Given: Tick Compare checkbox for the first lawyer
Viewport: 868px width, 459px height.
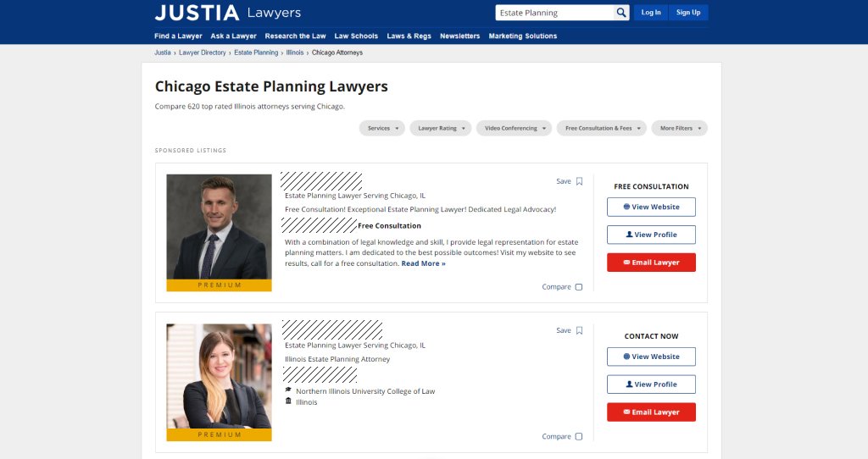Looking at the screenshot, I should tap(578, 287).
